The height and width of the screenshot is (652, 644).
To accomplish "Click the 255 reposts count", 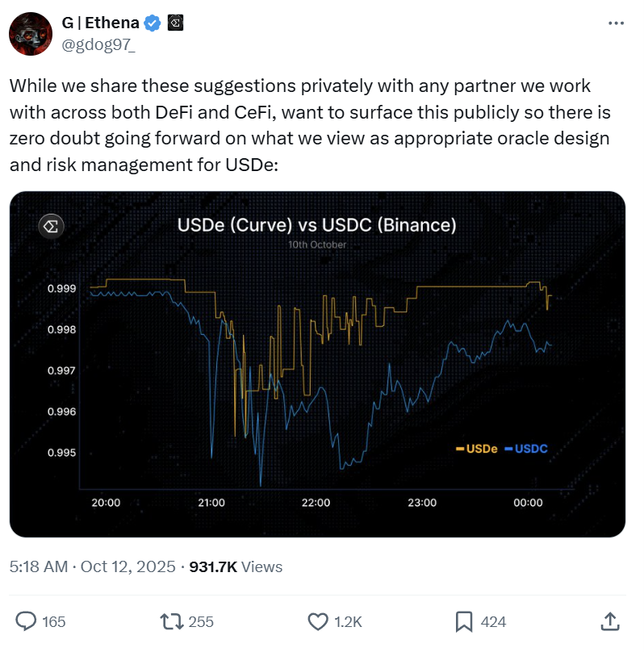I will coord(201,621).
